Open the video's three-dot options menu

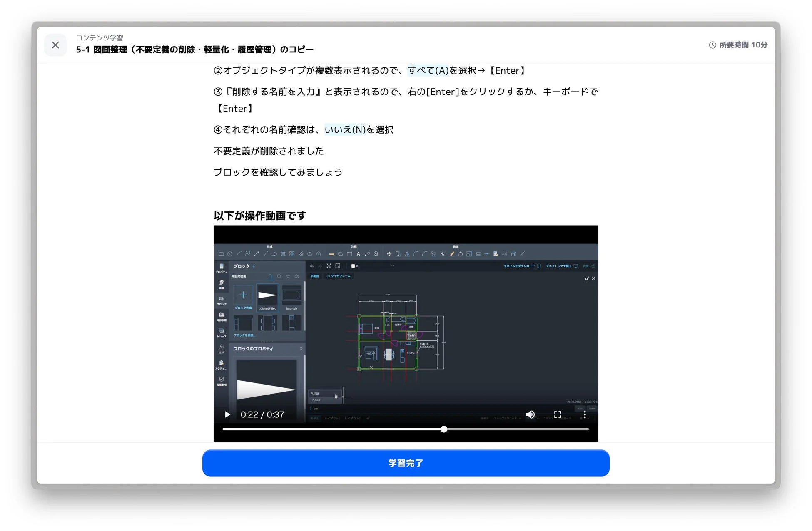click(x=585, y=414)
